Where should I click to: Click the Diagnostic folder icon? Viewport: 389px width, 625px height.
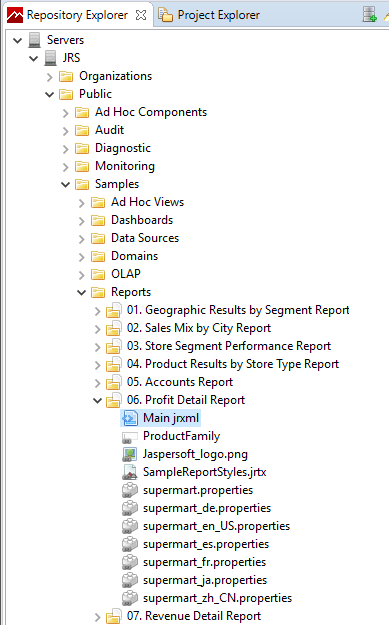pyautogui.click(x=82, y=148)
